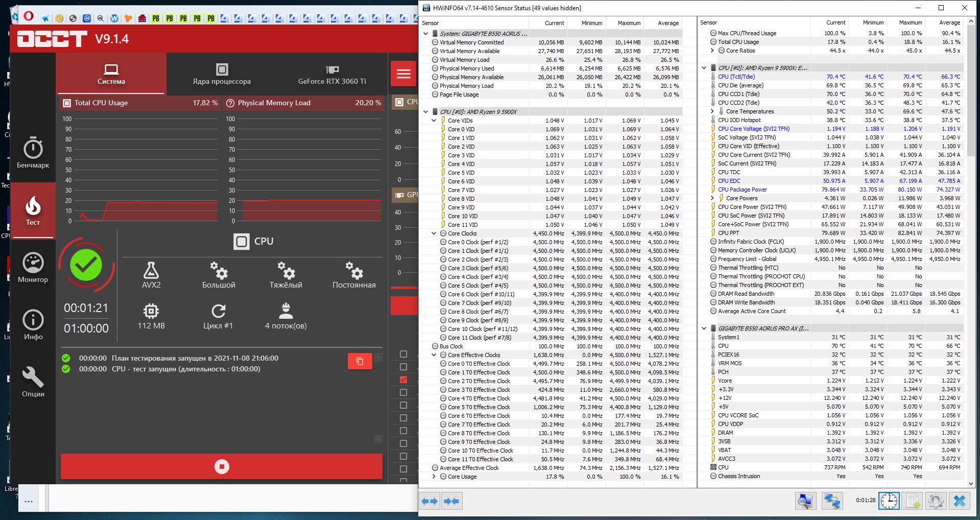Click HWiNFO's clock reset button
This screenshot has height=520, width=980.
[889, 501]
